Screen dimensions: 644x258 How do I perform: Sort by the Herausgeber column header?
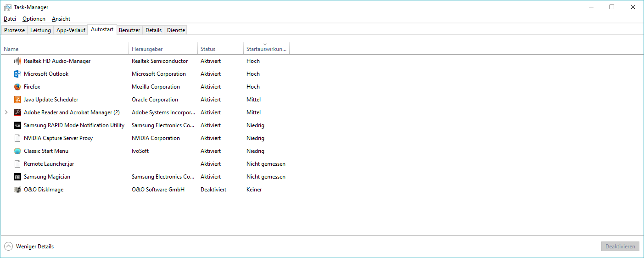[163, 49]
